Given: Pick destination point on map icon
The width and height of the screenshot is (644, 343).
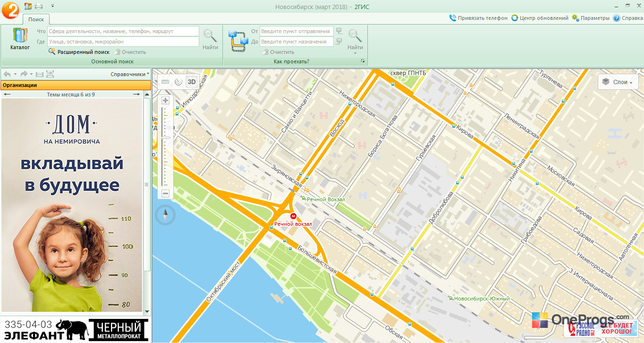Looking at the screenshot, I should [x=339, y=42].
